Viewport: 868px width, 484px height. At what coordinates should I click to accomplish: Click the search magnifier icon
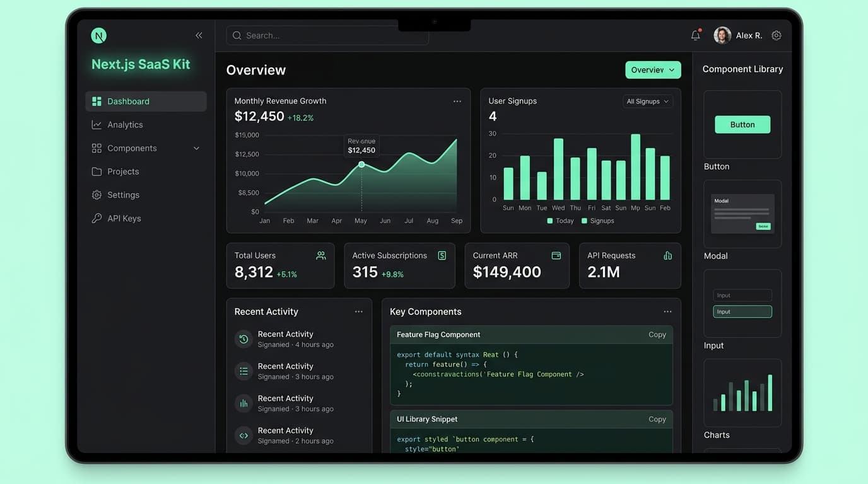point(237,36)
